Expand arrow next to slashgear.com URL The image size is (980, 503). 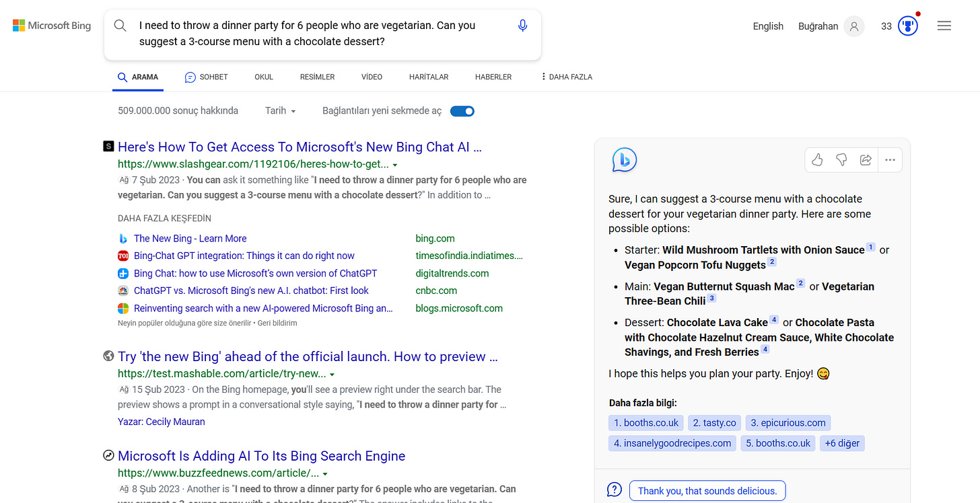click(x=395, y=165)
